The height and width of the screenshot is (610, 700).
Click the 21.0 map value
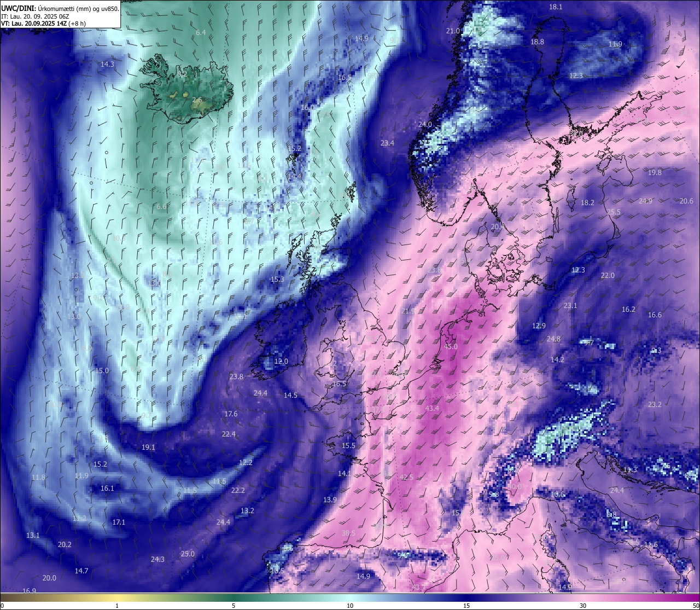coord(453,31)
